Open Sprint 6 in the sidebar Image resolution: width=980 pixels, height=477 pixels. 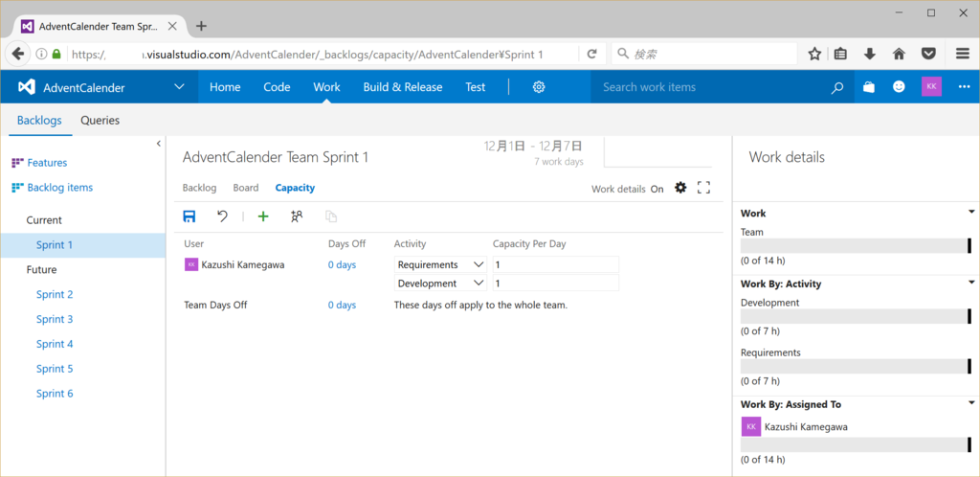55,394
